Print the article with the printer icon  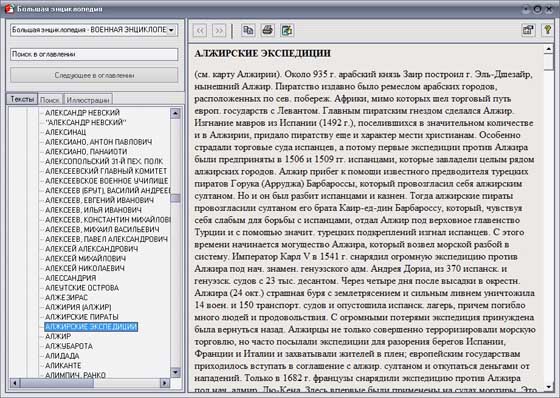(268, 31)
